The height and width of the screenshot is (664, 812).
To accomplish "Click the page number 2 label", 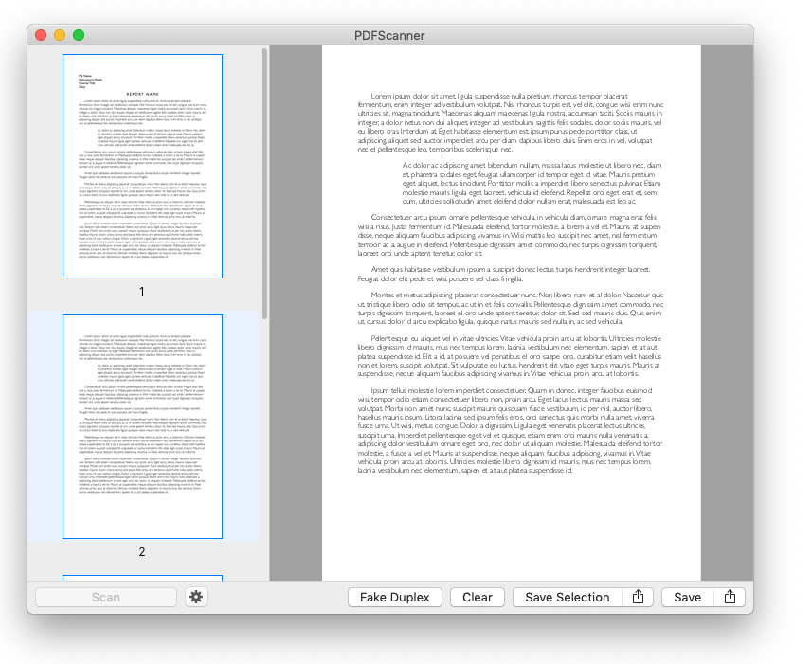I will pyautogui.click(x=142, y=551).
